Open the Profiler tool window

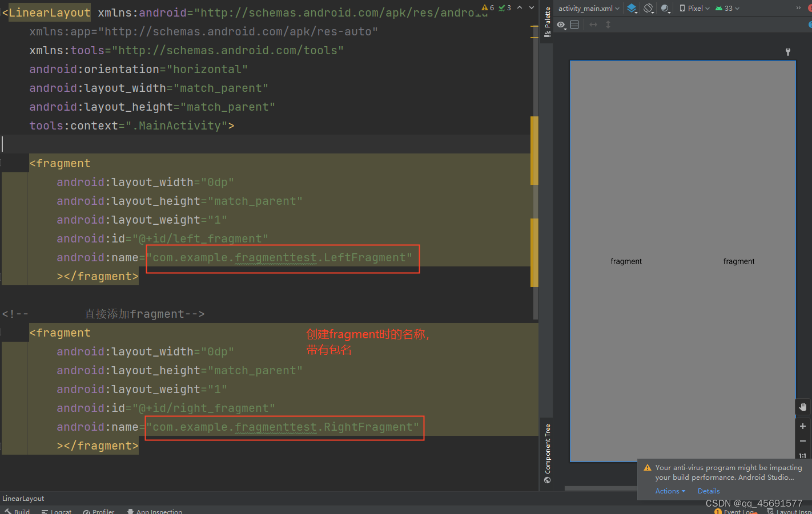[99, 511]
